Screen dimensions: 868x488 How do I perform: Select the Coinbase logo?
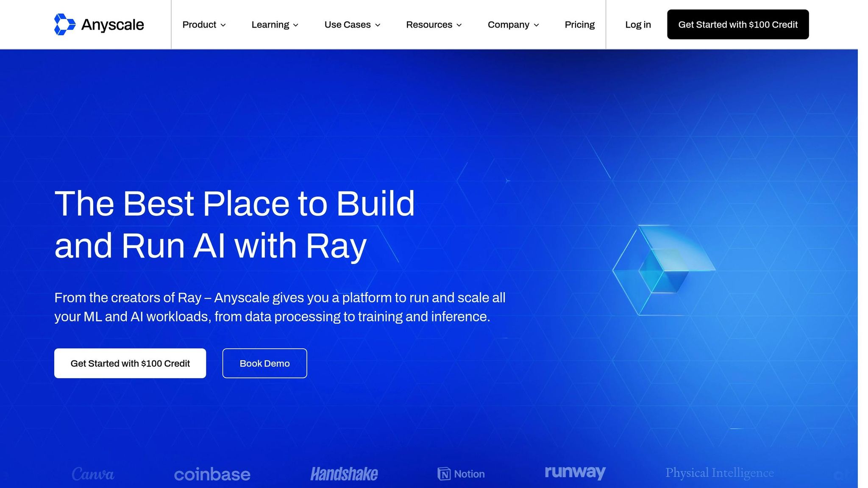coord(213,474)
